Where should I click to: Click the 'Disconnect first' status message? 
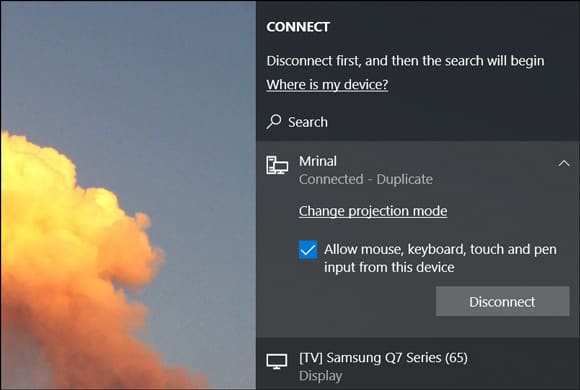point(405,61)
